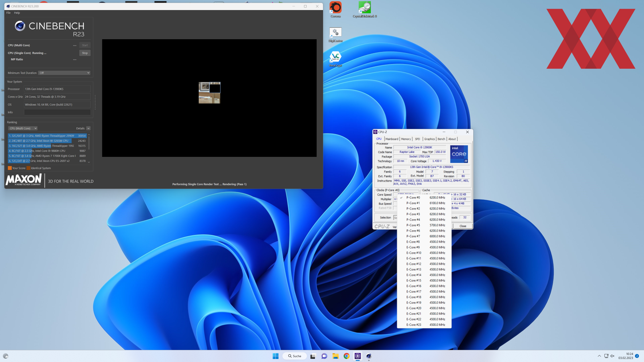Viewport: 644px width, 362px height.
Task: Switch to the SPD tab in CPU-Z
Action: pos(417,139)
